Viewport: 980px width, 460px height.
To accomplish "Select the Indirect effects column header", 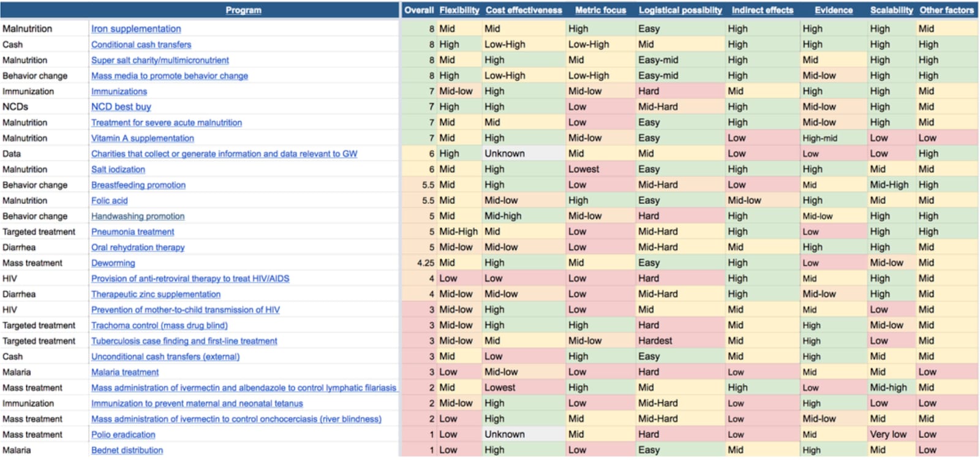I will tap(762, 10).
